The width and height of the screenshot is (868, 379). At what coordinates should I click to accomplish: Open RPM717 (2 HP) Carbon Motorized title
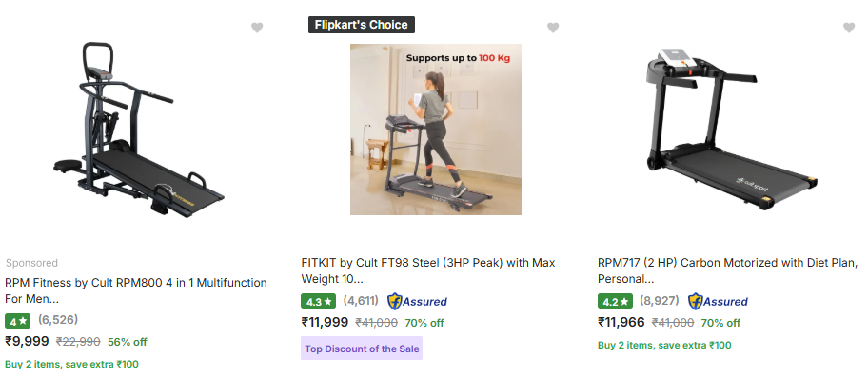728,270
